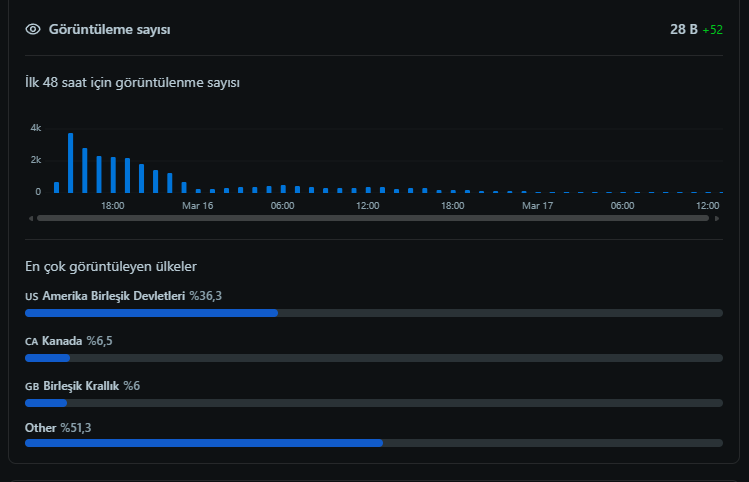The width and height of the screenshot is (749, 482).
Task: Click the first 18:00 axis label
Action: point(112,206)
